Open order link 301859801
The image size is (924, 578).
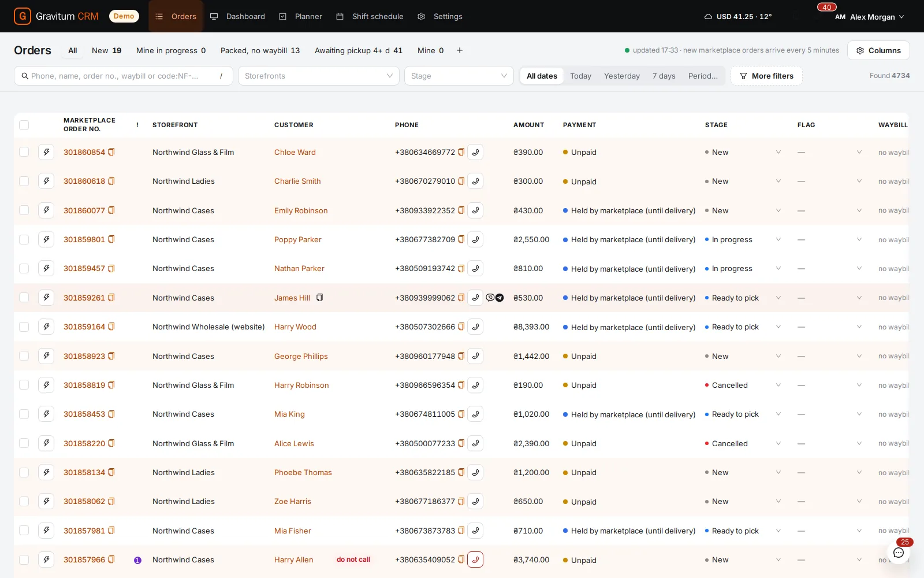tap(84, 239)
